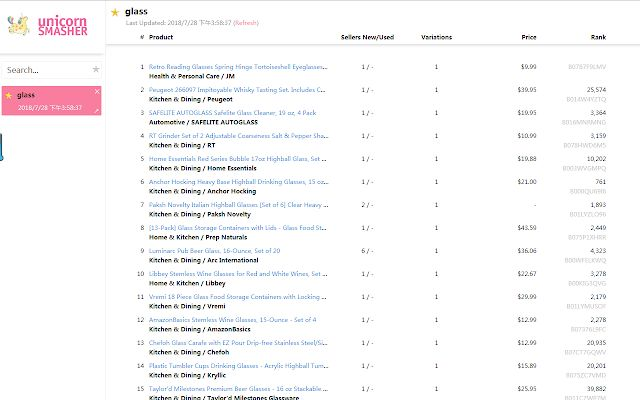Open the AmazonBasics Stemless Wine Glasses link
Viewport: 640px width, 400px height.
click(232, 320)
